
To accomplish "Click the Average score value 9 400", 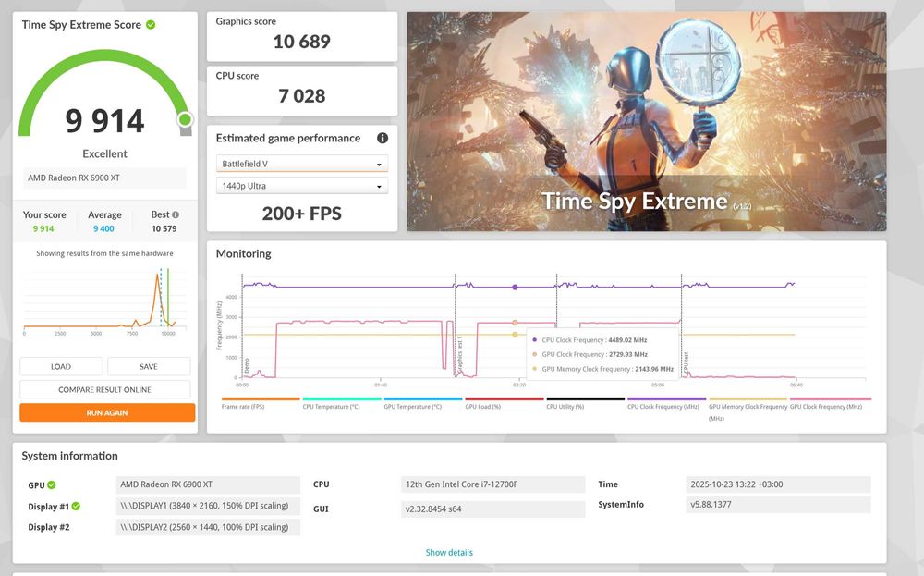I will tap(103, 228).
